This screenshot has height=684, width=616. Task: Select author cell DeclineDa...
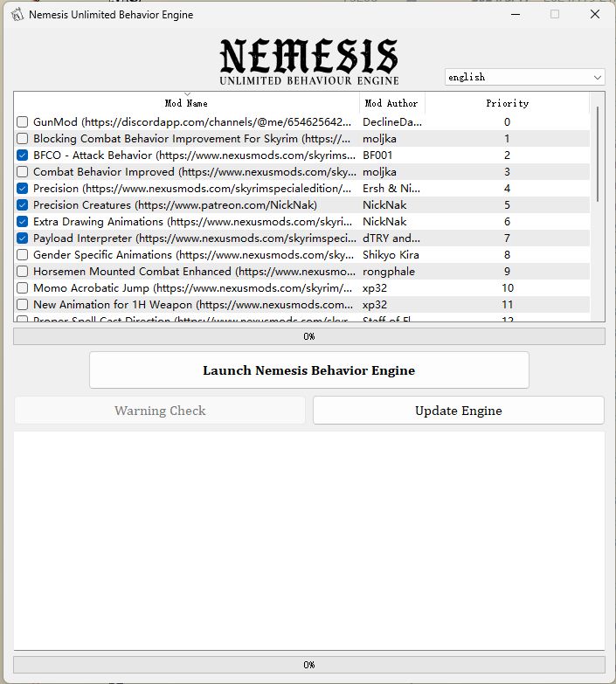[x=391, y=121]
